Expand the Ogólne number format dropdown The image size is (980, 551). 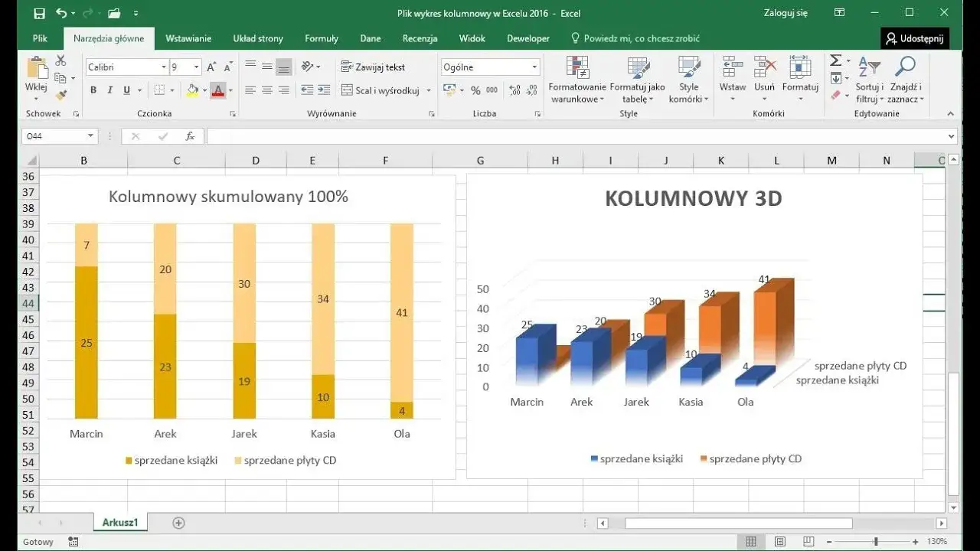coord(534,67)
